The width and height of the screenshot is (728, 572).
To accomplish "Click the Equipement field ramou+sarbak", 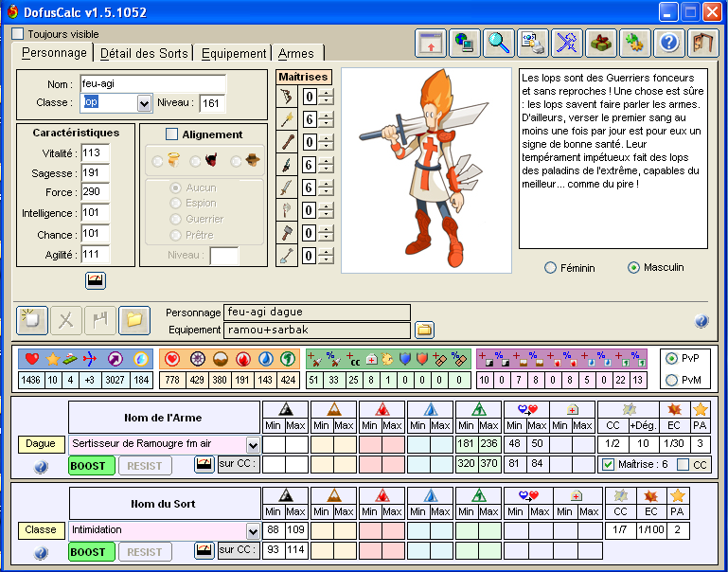I will coord(317,331).
